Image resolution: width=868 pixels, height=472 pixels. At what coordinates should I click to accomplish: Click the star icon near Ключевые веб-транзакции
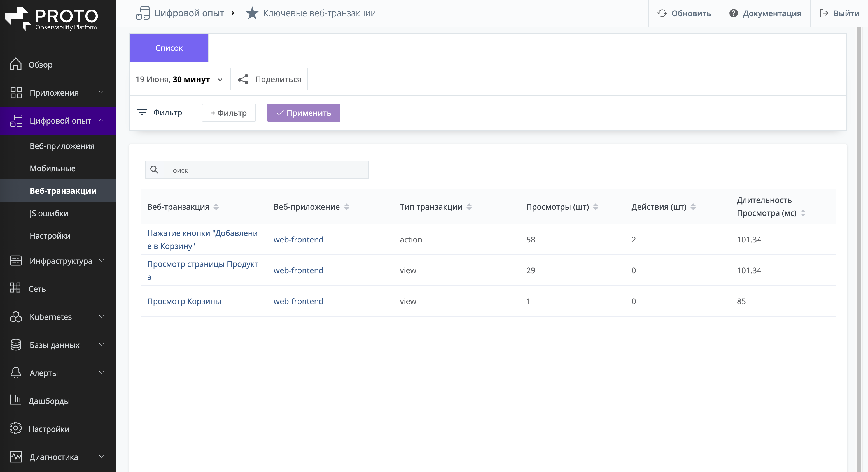point(252,13)
